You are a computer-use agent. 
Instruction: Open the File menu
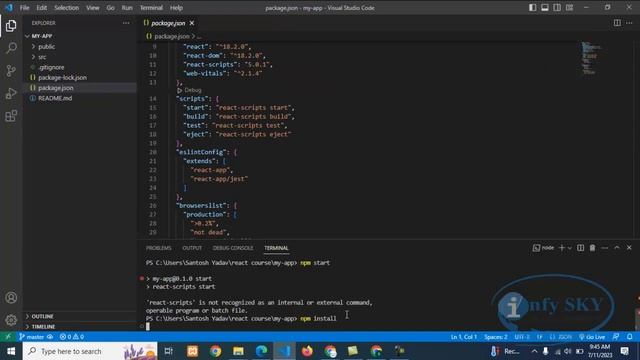24,8
